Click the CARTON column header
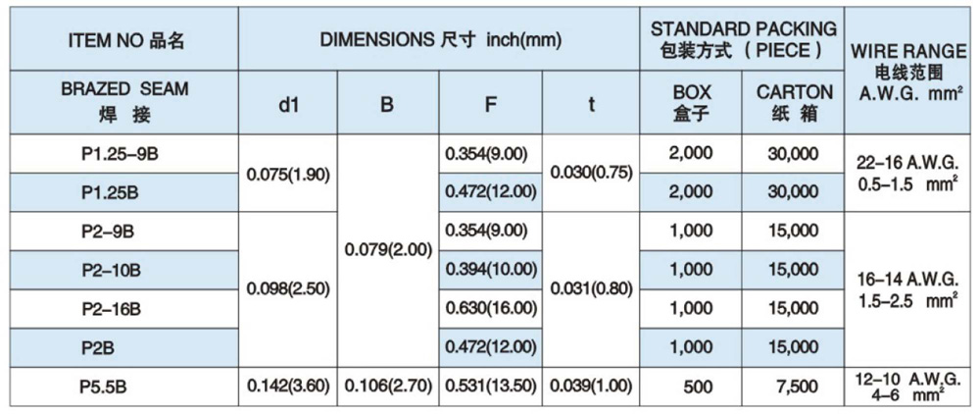The height and width of the screenshot is (414, 980). [795, 102]
